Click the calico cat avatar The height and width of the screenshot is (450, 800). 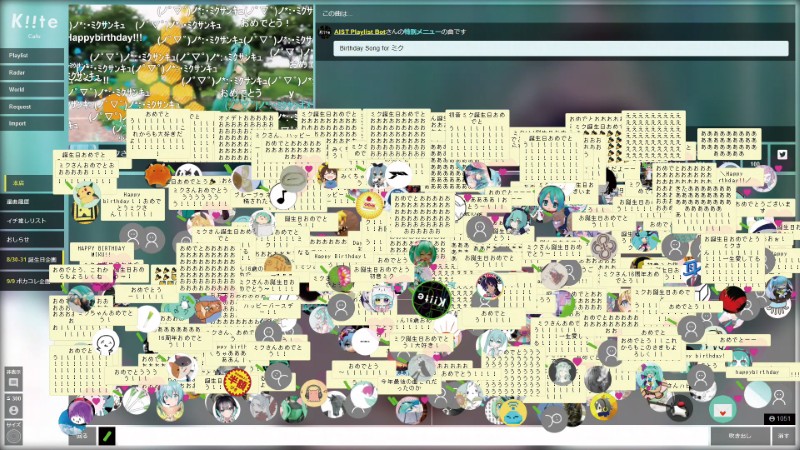pos(183,366)
